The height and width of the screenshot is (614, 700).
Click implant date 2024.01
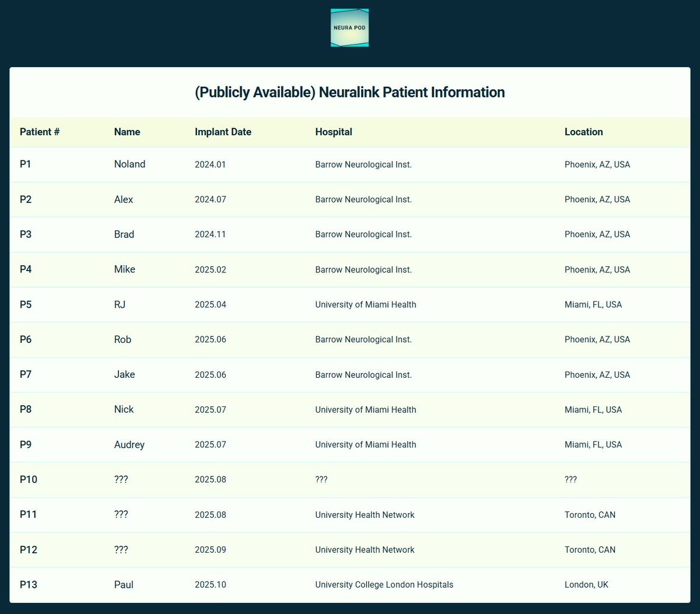[x=211, y=164]
